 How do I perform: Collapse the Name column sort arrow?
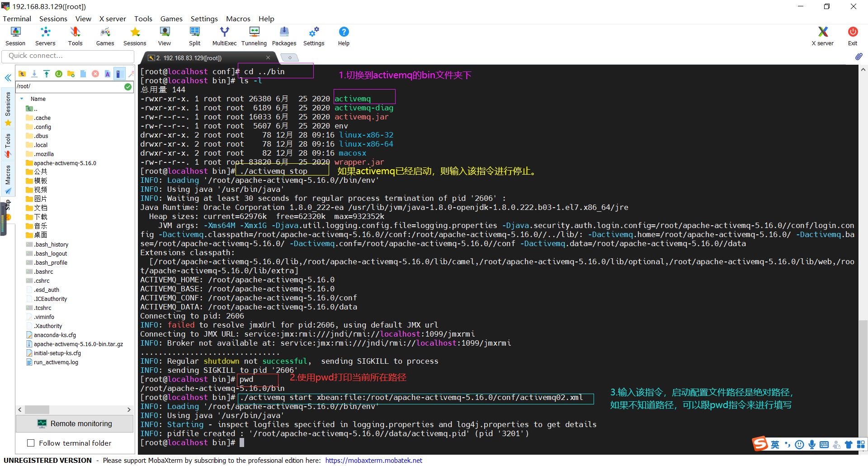point(22,99)
